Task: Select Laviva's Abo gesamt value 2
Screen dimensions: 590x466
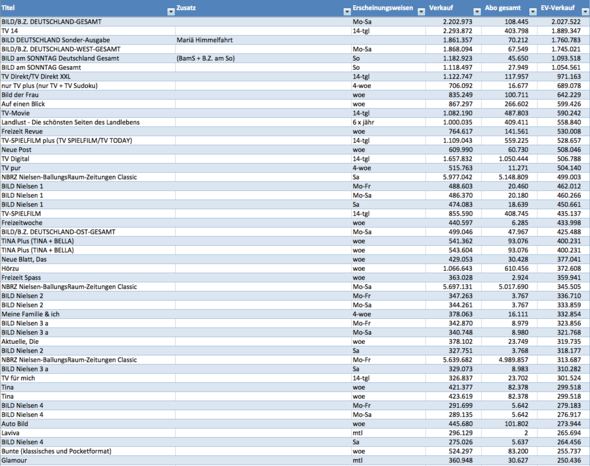Action: coord(509,433)
